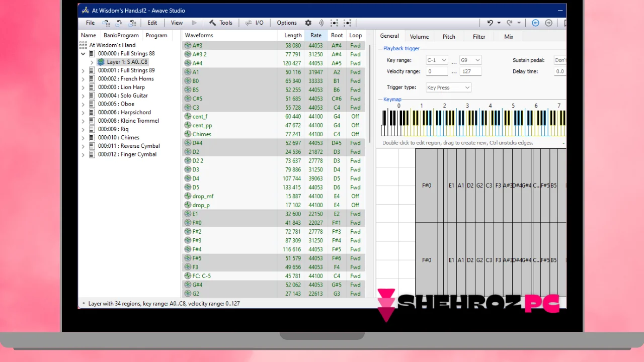Click the play arrow next to View
644x362 pixels.
[x=194, y=23]
